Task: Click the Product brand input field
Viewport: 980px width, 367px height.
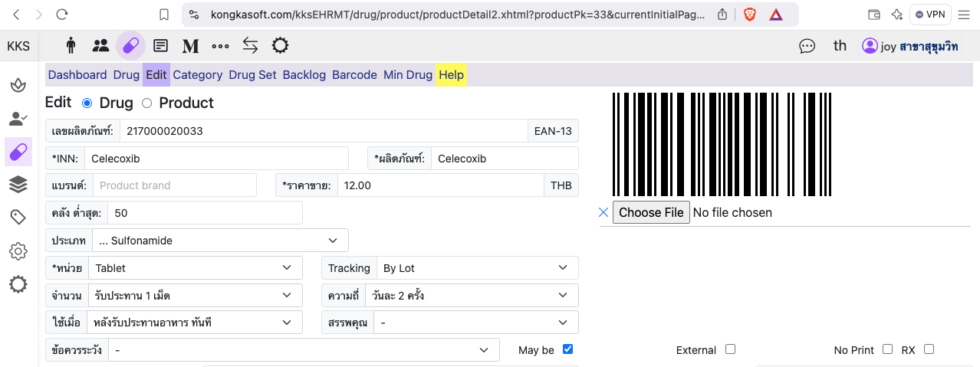Action: point(175,185)
